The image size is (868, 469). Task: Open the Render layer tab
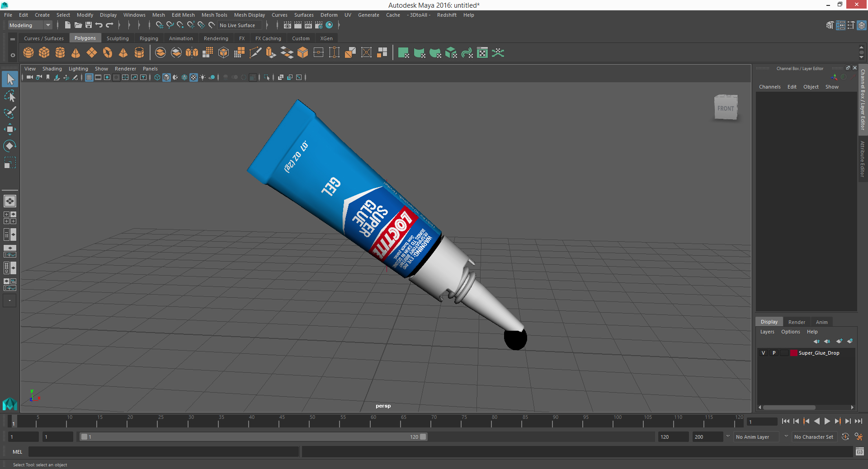(797, 322)
